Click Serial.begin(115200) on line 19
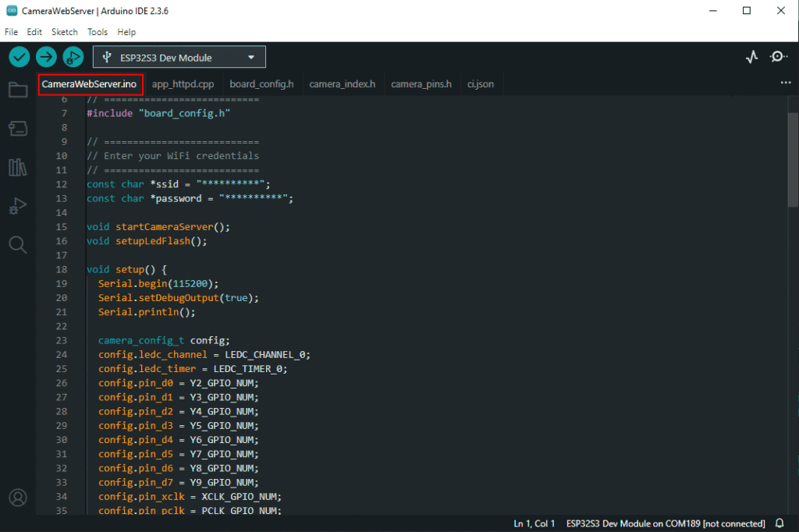The image size is (799, 532). pos(158,283)
